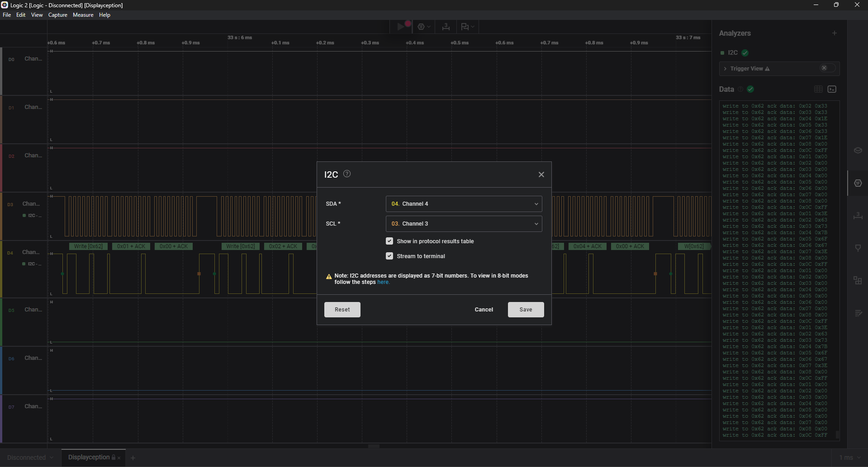Switch data view to terminal icon

coord(832,89)
